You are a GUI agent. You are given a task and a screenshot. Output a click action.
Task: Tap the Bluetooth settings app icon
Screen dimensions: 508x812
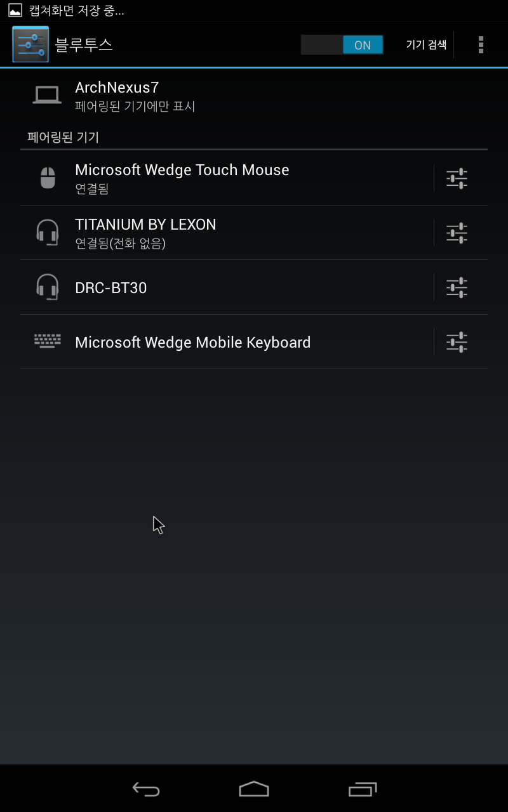click(30, 44)
